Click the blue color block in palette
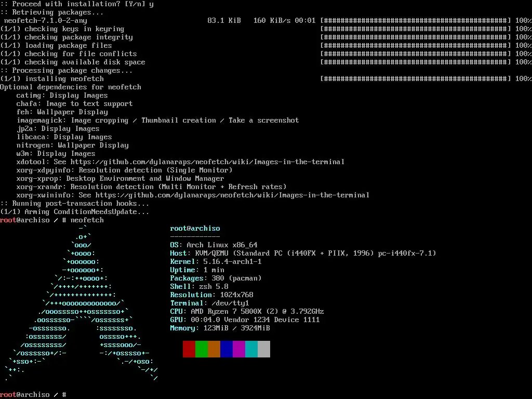The width and height of the screenshot is (532, 399). tap(227, 349)
